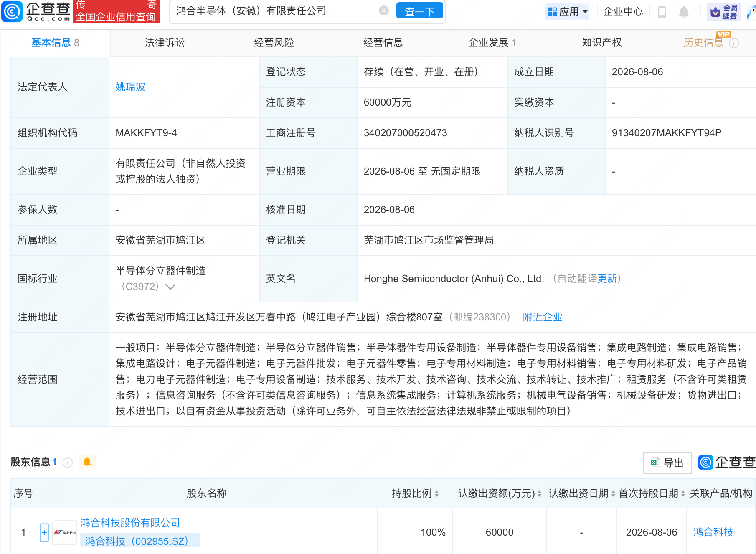Open 鸿合科技股份有限公司 shareholder link
This screenshot has width=756, height=554.
[130, 523]
